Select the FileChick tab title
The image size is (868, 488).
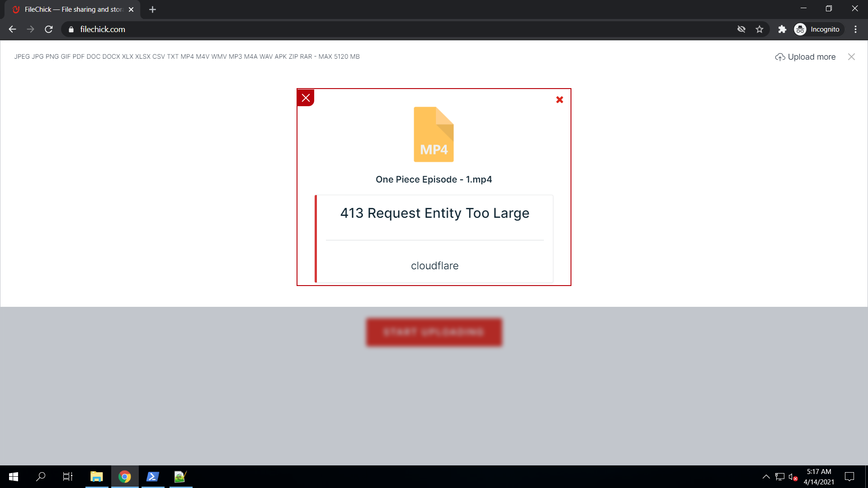72,9
